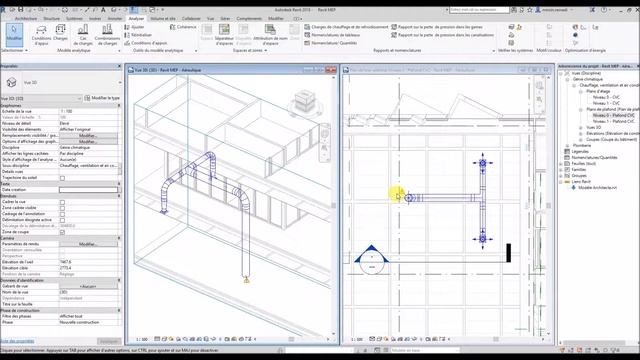
Task: Click the Conditions d'appui ribbon tool
Action: 41,35
